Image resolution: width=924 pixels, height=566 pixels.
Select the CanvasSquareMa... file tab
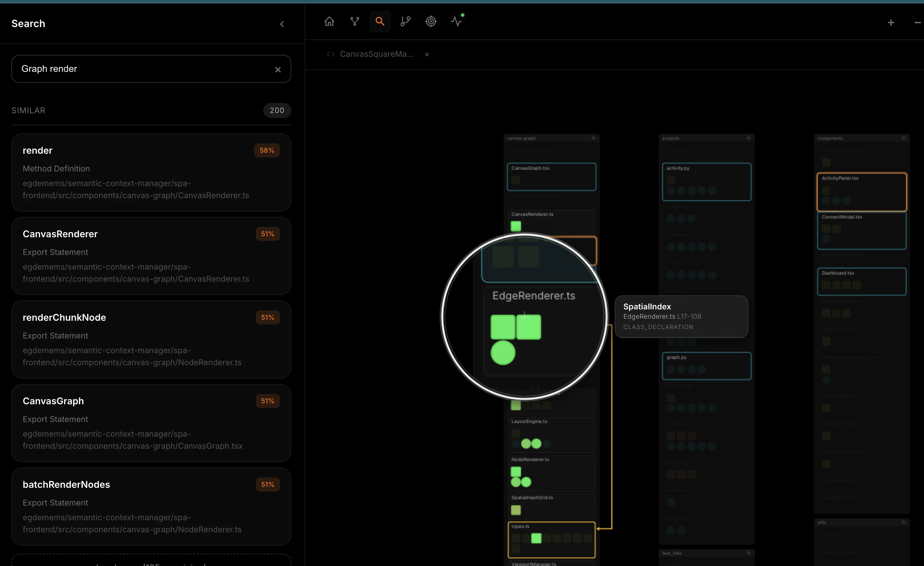pyautogui.click(x=376, y=54)
